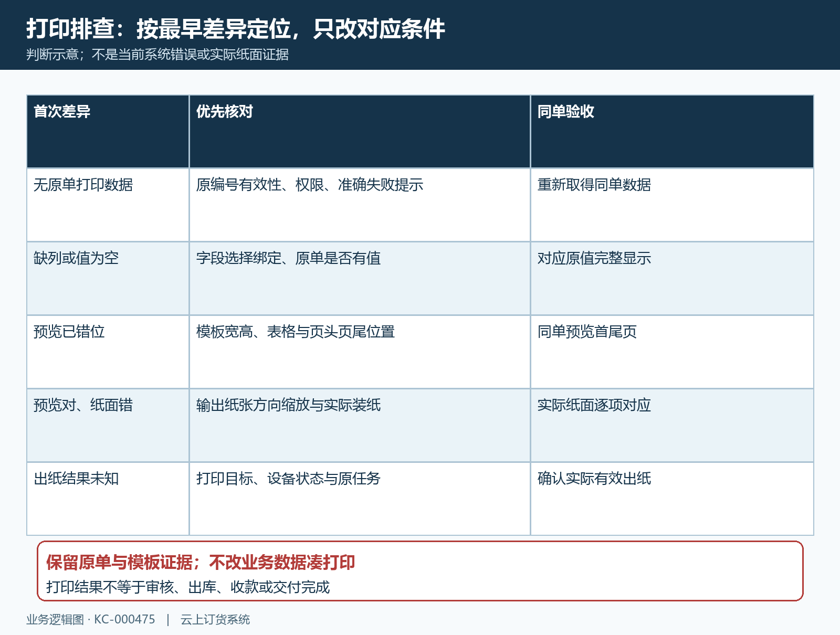This screenshot has height=635, width=840.
Task: Select the note "打印结果不等于审核、出库、收款或交付完成"
Action: click(188, 587)
